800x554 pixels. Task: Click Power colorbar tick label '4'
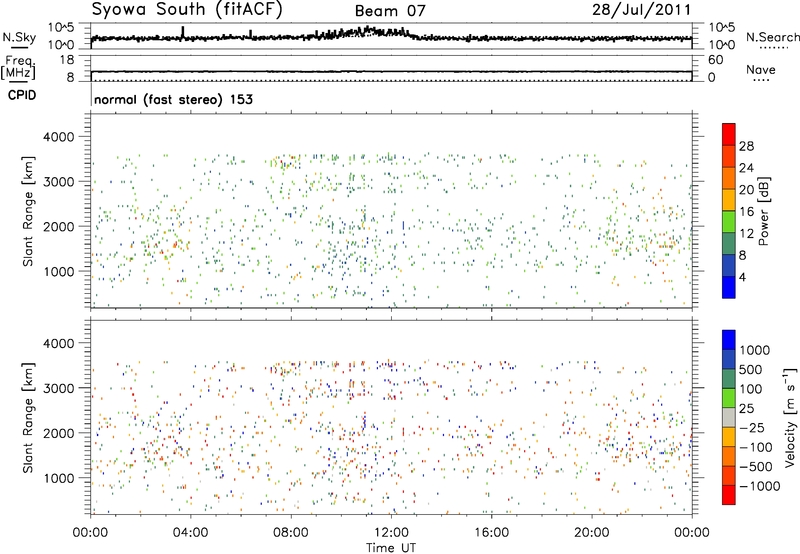742,277
